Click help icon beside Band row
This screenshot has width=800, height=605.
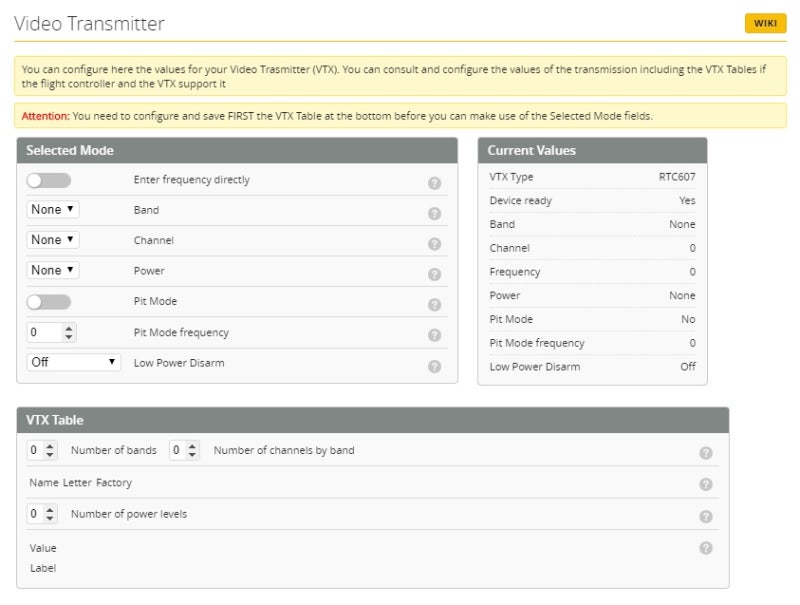click(x=434, y=213)
